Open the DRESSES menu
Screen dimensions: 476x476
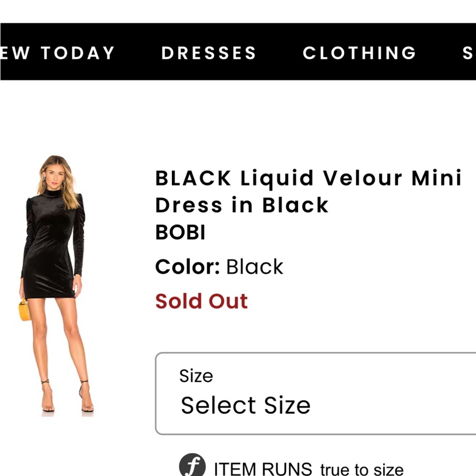point(208,53)
